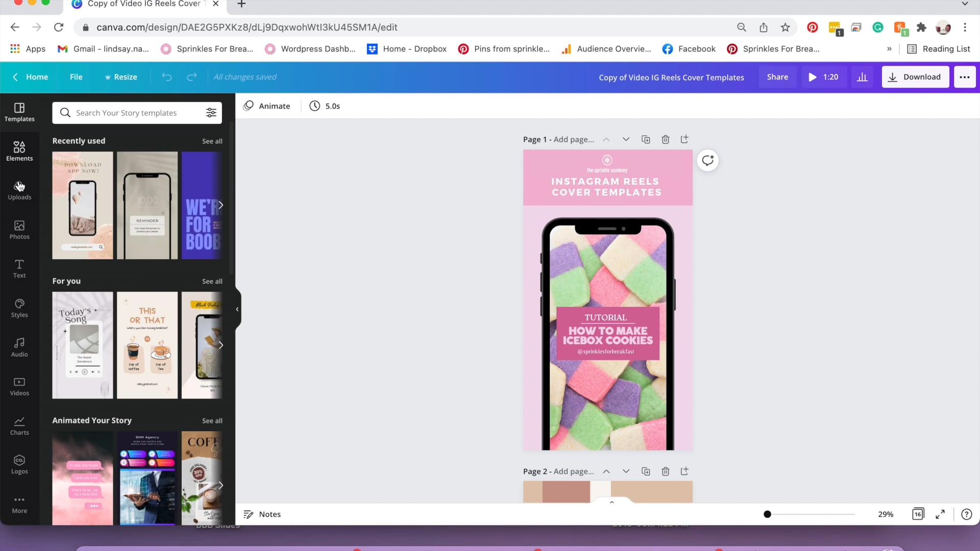Open the Photos panel
Image resolution: width=980 pixels, height=551 pixels.
click(19, 230)
